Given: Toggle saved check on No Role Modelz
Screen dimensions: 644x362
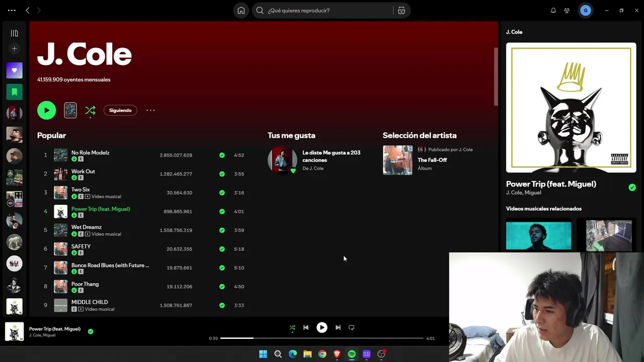Looking at the screenshot, I should (222, 155).
